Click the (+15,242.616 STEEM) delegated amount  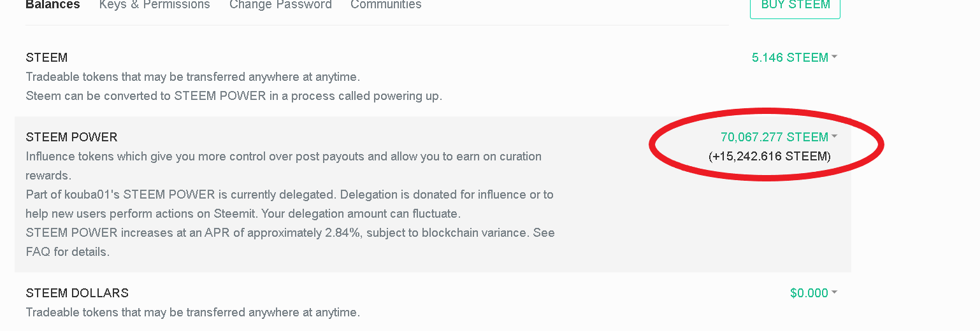click(x=770, y=156)
